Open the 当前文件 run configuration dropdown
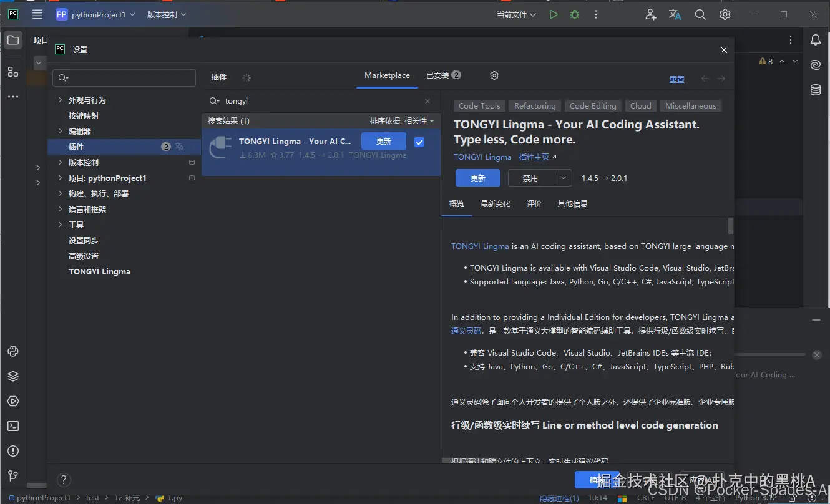Image resolution: width=830 pixels, height=504 pixels. (x=516, y=14)
